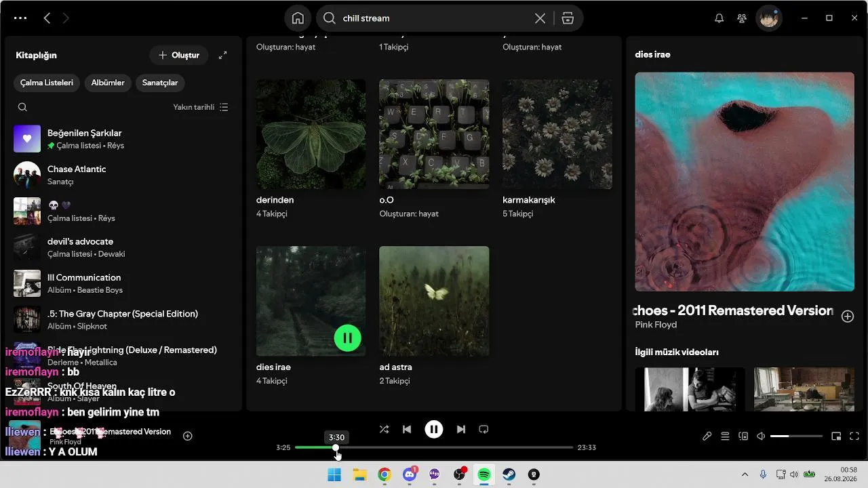Viewport: 868px width, 488px height.
Task: Open the karmakarışık playlist cover
Action: [x=557, y=134]
